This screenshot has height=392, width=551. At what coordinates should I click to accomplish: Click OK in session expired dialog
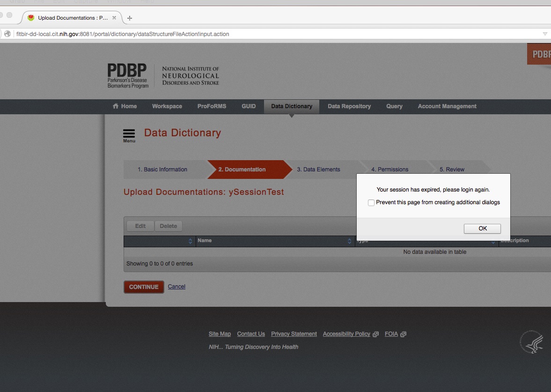pos(482,229)
